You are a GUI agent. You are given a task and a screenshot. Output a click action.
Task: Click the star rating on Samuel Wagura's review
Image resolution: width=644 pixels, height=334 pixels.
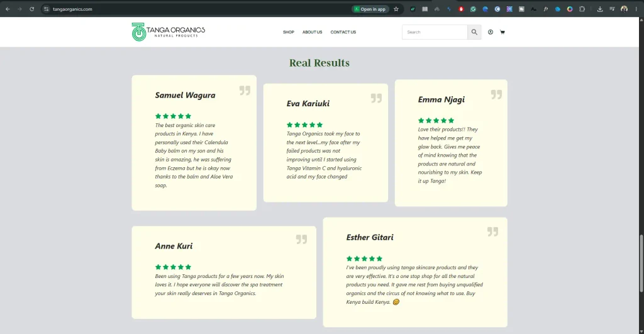pos(174,116)
